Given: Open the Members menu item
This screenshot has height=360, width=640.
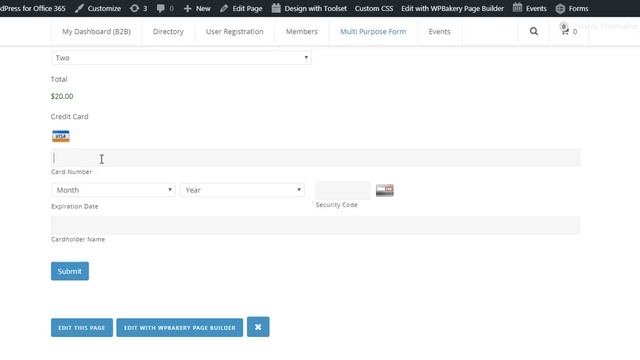Looking at the screenshot, I should pos(302,31).
